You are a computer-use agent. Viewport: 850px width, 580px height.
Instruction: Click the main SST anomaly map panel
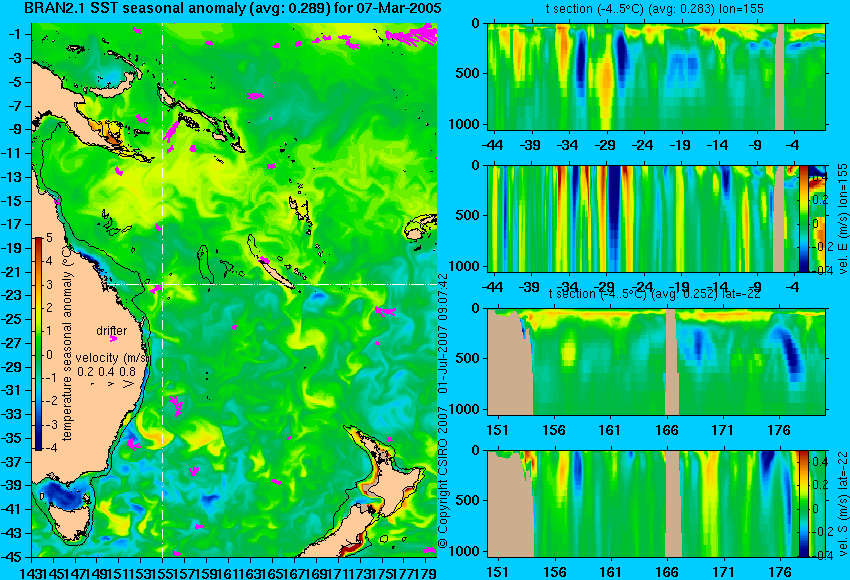coord(234,290)
